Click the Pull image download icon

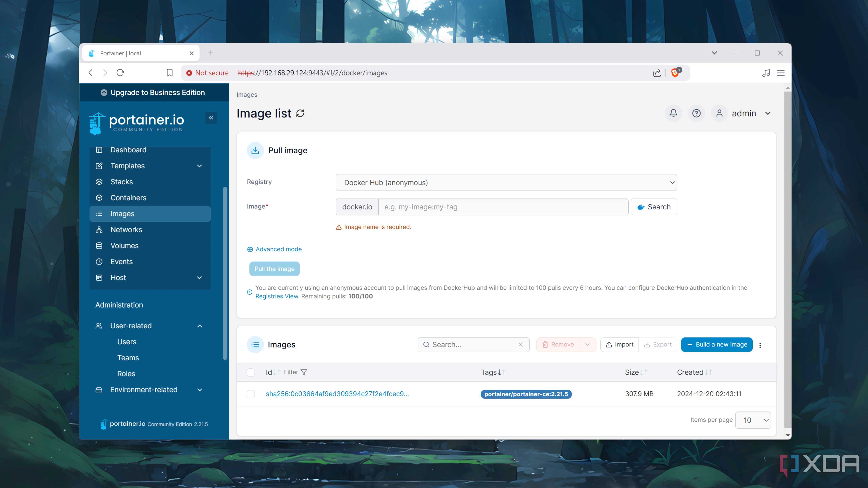tap(255, 150)
